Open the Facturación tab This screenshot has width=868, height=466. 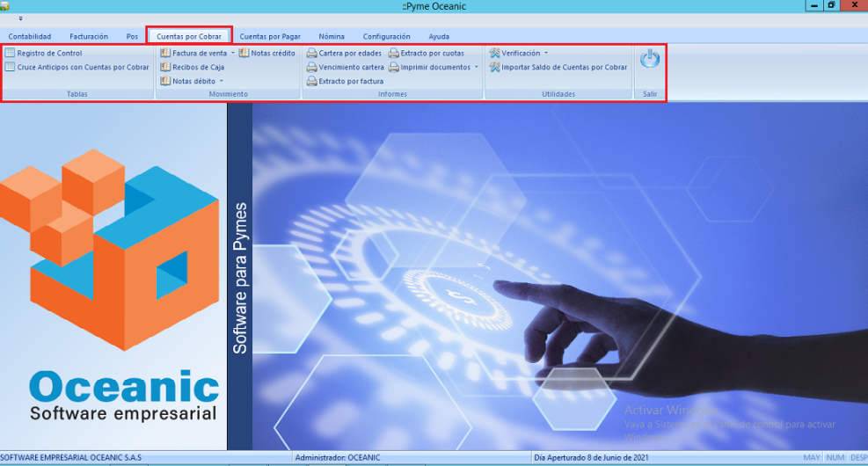pyautogui.click(x=89, y=36)
